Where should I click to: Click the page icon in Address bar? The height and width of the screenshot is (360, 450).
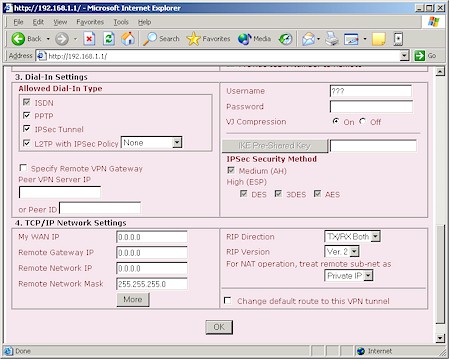[x=41, y=56]
